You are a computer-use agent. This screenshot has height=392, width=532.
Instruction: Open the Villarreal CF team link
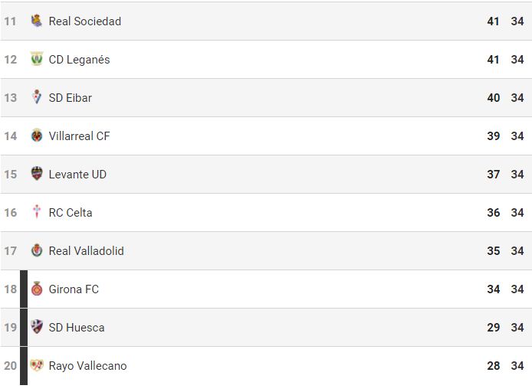79,136
